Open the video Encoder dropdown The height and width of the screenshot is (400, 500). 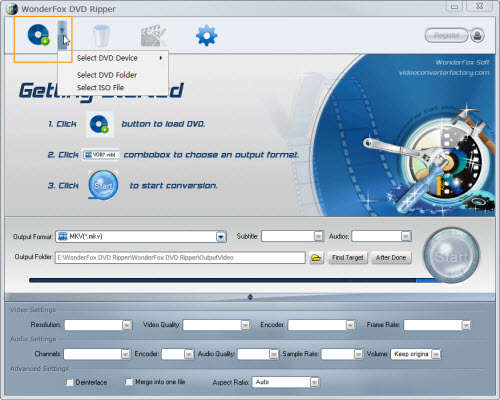coord(321,325)
